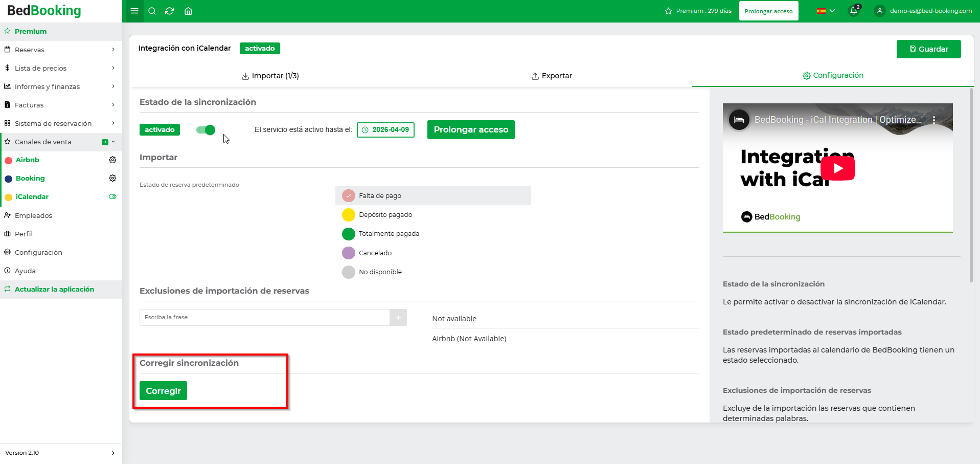Viewport: 980px width, 464px height.
Task: Click the Guardar button
Action: tap(928, 49)
